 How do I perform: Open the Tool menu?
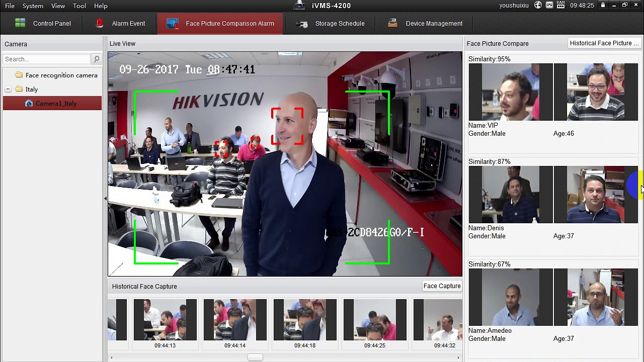(79, 6)
